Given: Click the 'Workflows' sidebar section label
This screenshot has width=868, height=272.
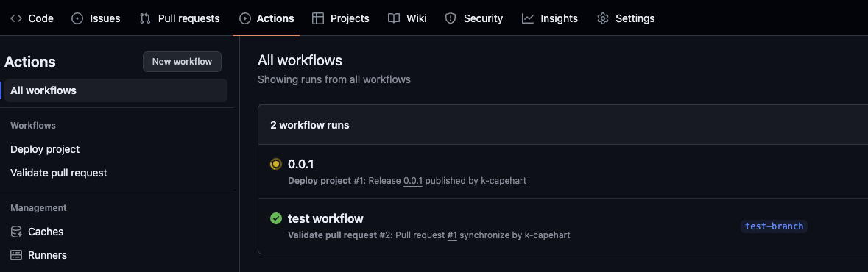Looking at the screenshot, I should (x=33, y=126).
